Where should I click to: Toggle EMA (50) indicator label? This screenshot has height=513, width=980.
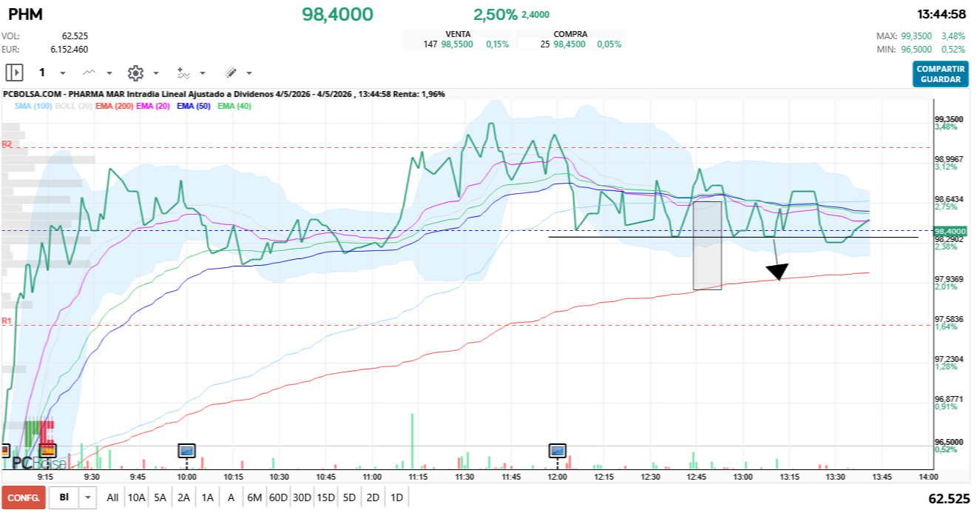click(195, 107)
